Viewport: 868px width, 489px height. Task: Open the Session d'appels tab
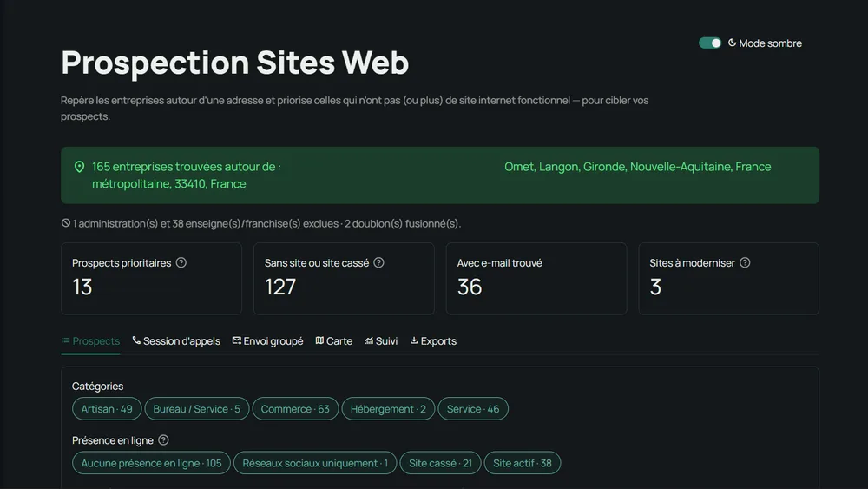click(176, 341)
